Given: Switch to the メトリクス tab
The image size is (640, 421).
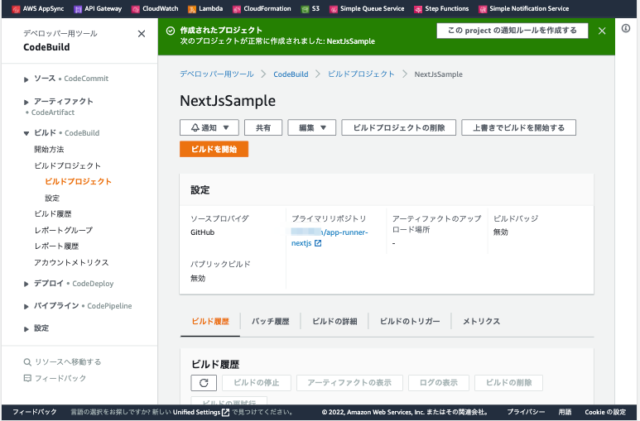Looking at the screenshot, I should (x=481, y=321).
